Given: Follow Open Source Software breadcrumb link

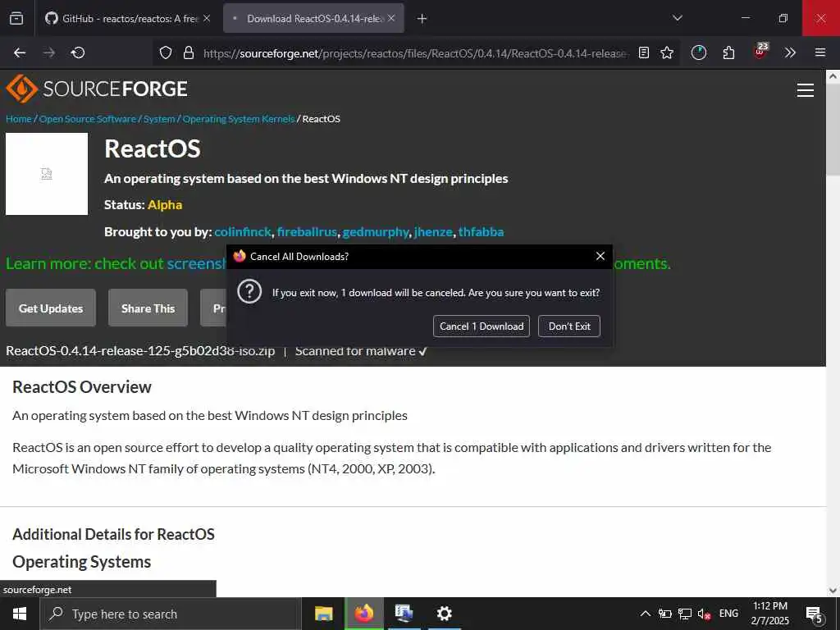Looking at the screenshot, I should click(x=88, y=119).
